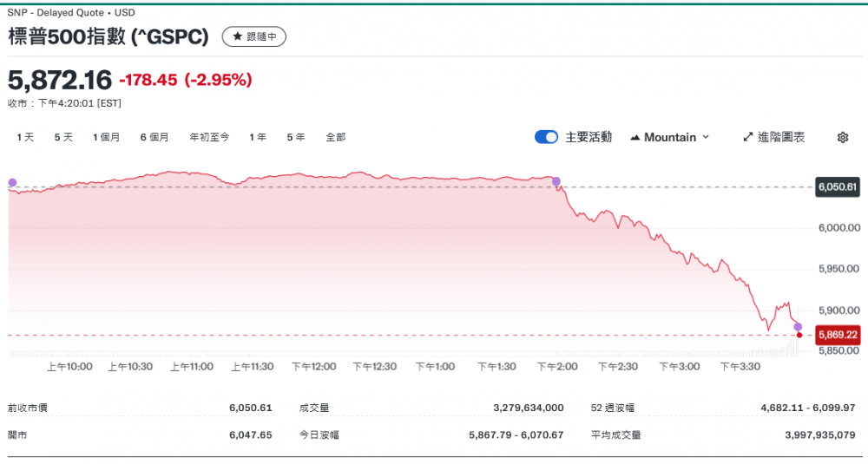Click the 進階圖表 link text
The height and width of the screenshot is (464, 868).
pyautogui.click(x=781, y=137)
